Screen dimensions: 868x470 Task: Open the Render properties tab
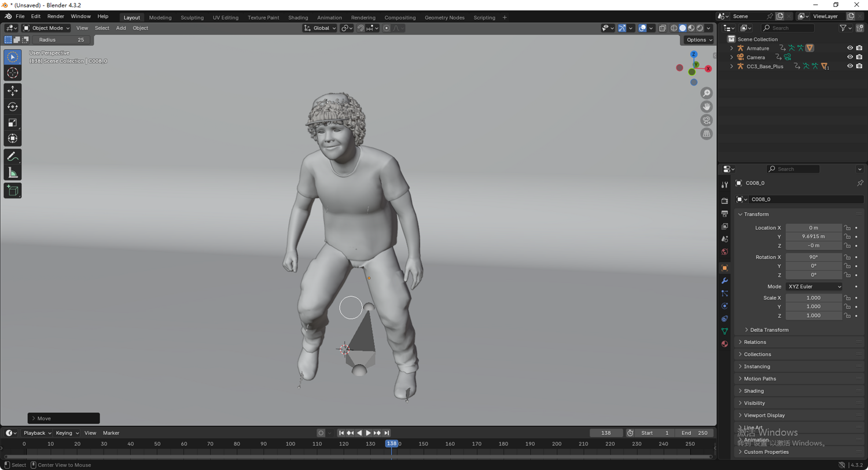(x=724, y=201)
